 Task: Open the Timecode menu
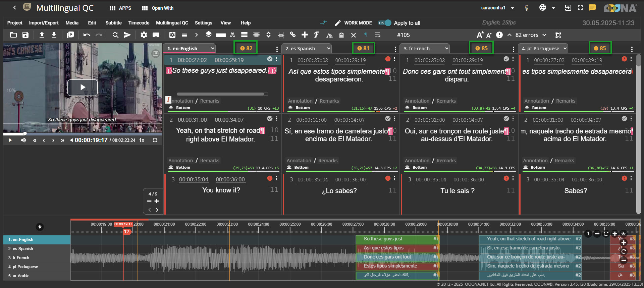[x=139, y=23]
